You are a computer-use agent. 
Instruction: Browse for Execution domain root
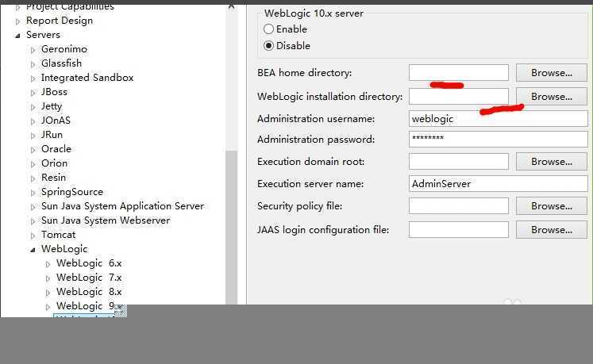point(551,162)
